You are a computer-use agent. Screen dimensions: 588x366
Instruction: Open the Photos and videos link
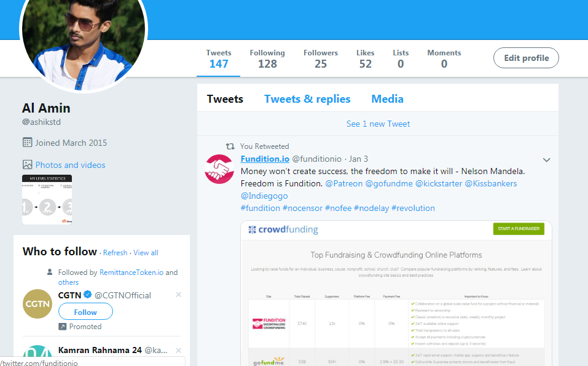(70, 165)
